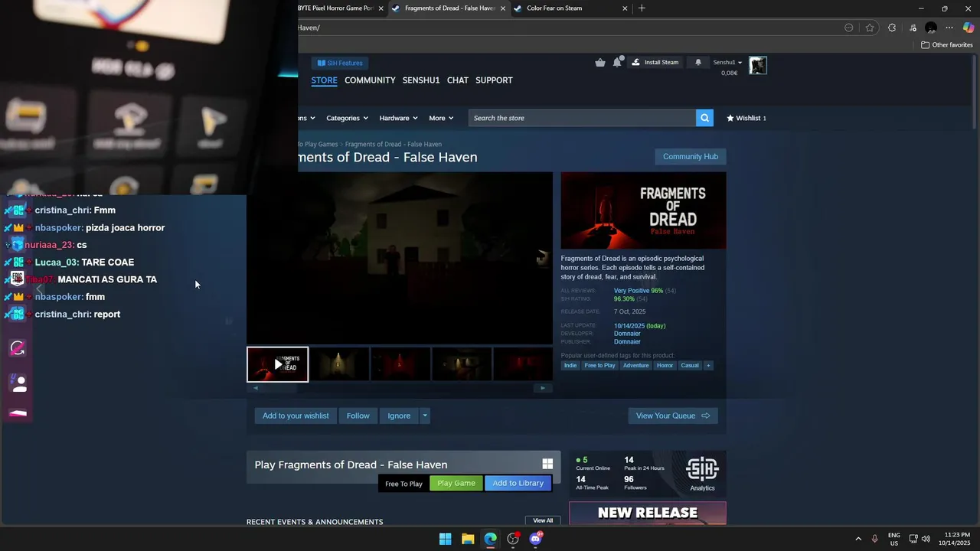Open the Copilot icon in Edge toolbar
The height and width of the screenshot is (551, 980).
click(969, 28)
